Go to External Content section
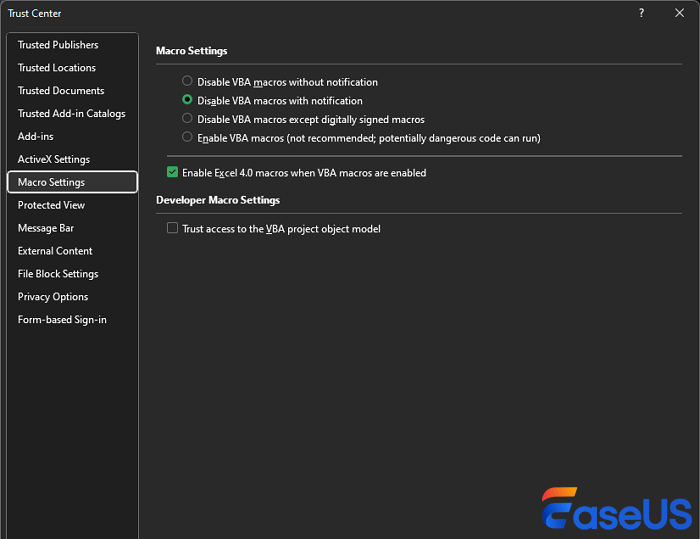 55,251
